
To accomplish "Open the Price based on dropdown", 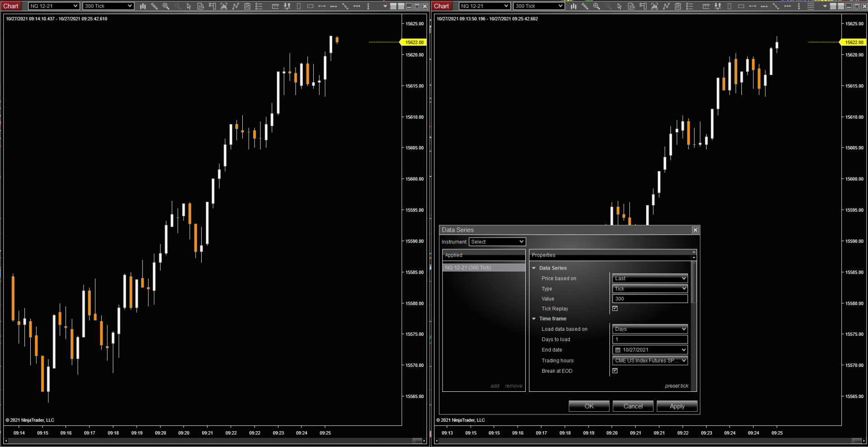I will (650, 278).
